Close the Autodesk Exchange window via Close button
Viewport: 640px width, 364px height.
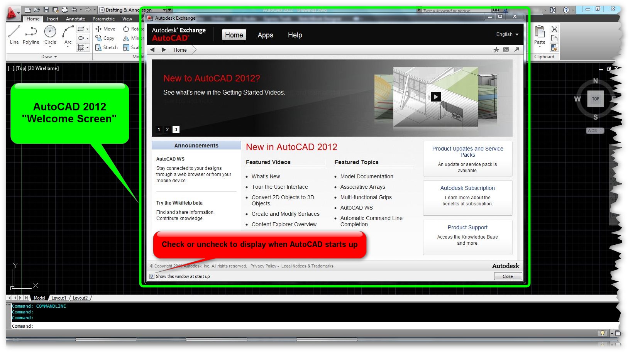(x=508, y=276)
